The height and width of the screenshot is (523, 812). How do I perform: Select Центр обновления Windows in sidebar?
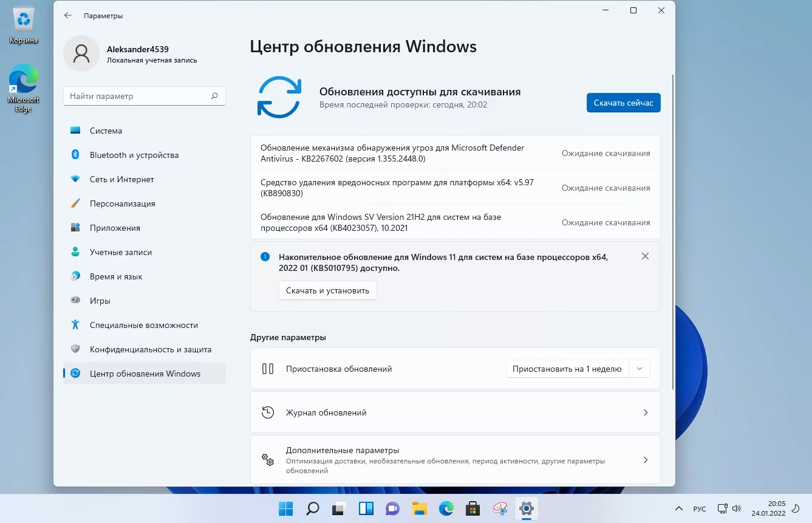tap(145, 374)
